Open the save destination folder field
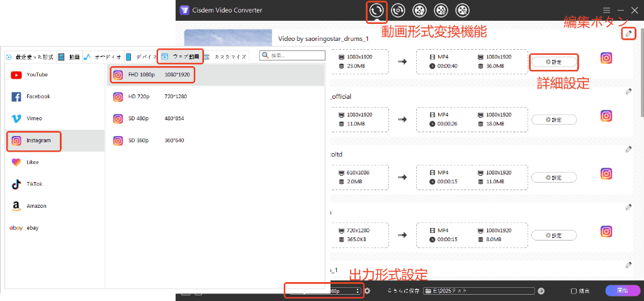Screen dimensions: 644x301 pos(479,291)
